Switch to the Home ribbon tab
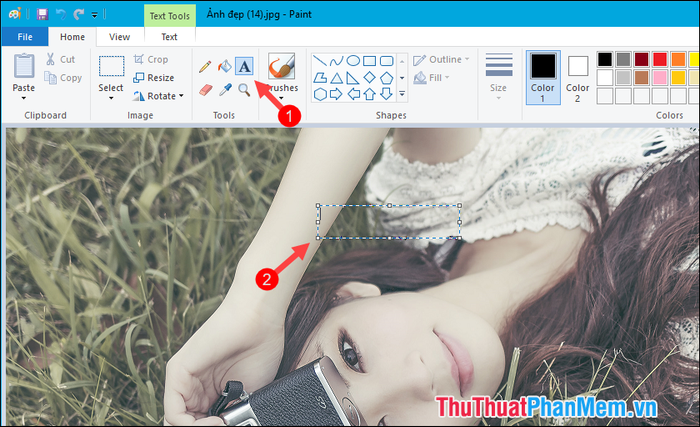Image resolution: width=700 pixels, height=427 pixels. point(72,37)
